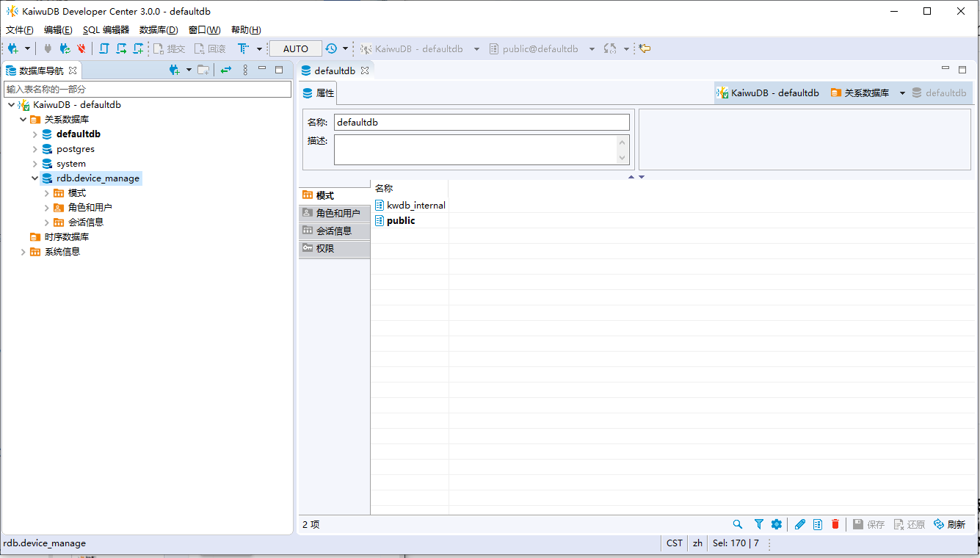Expand the 系统信息 tree node

23,252
